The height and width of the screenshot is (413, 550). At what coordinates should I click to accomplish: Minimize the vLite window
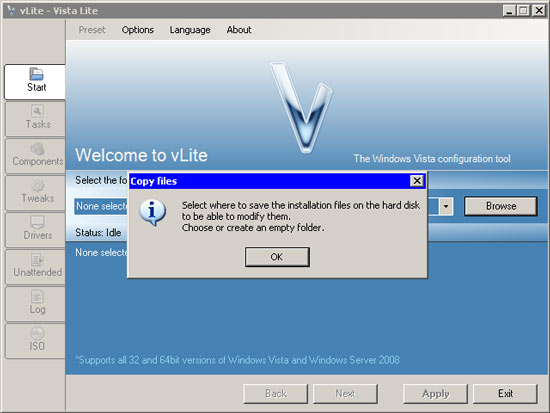tap(509, 11)
